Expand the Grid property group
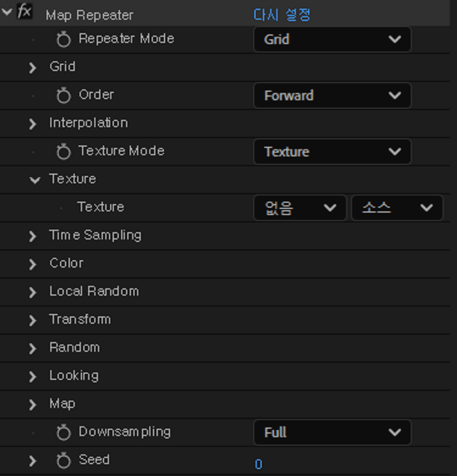The image size is (457, 476). pos(33,68)
